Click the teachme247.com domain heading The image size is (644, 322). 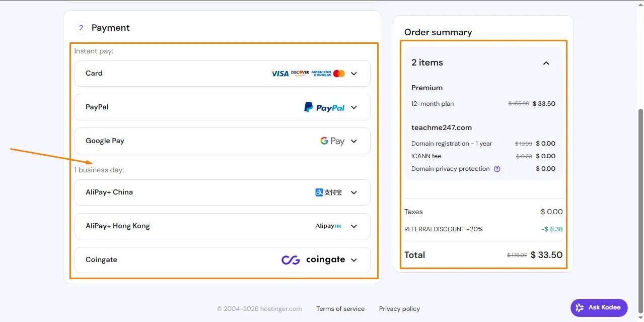coord(442,127)
